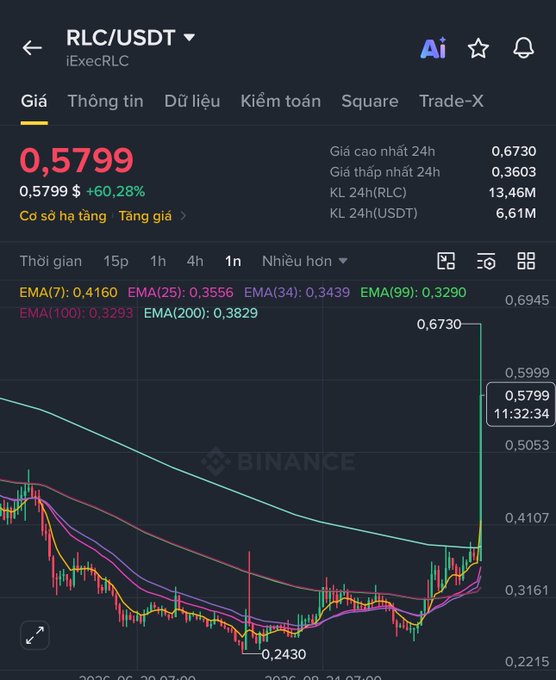Open the RLC/USDT pair selector dropdown
Screen dimensions: 556x680
tap(131, 38)
